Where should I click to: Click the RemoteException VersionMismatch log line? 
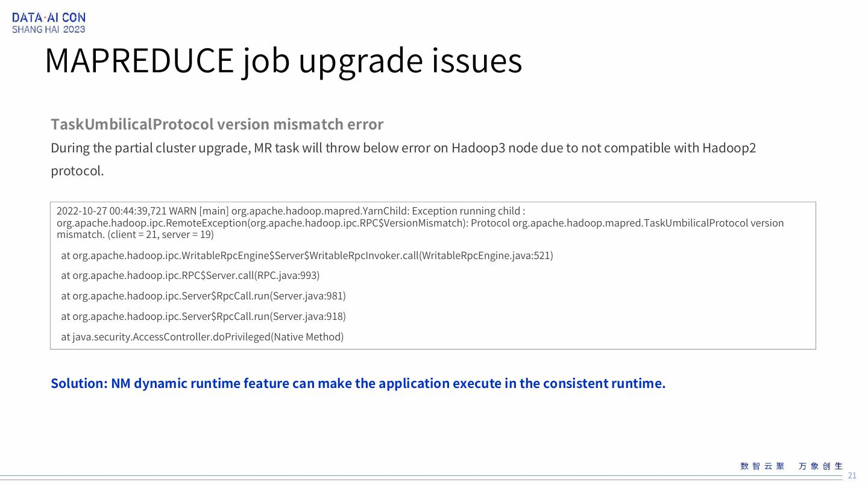point(420,223)
